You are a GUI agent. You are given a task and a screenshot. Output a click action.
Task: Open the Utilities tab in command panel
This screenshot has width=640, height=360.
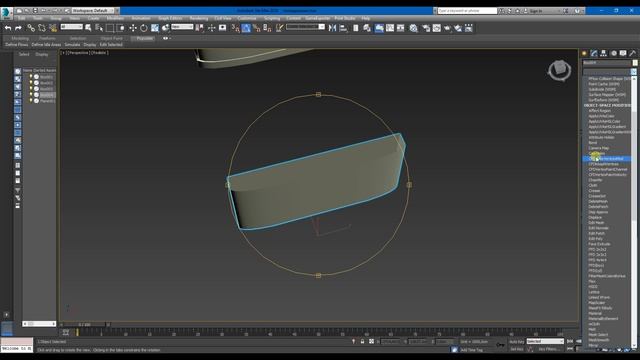pos(633,53)
